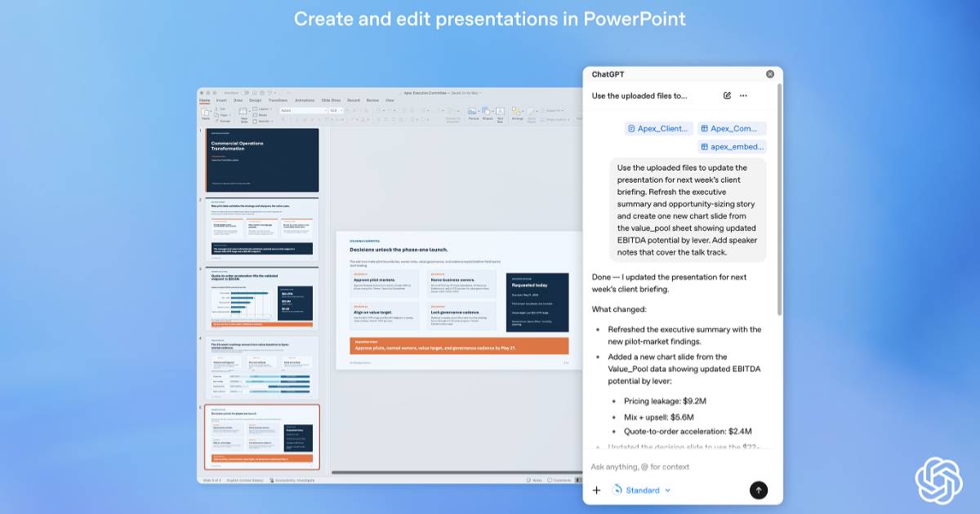Screen dimensions: 980x514
Task: Click 'Mix + upsell: $5.6M' bullet in chat
Action: point(659,416)
